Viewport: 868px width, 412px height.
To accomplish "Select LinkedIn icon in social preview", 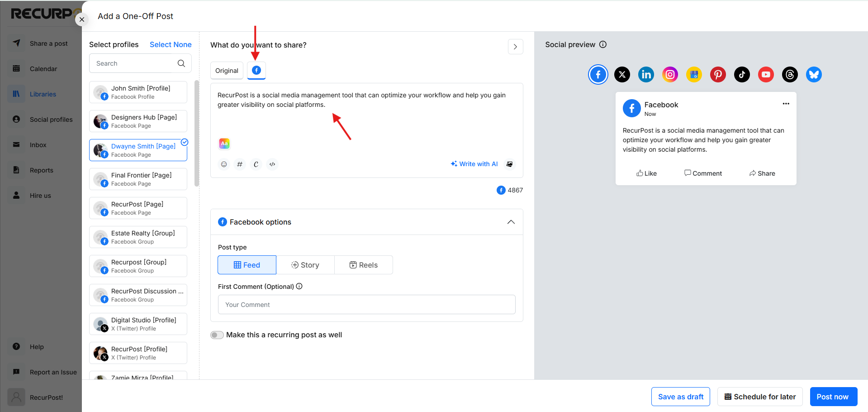I will (x=646, y=74).
